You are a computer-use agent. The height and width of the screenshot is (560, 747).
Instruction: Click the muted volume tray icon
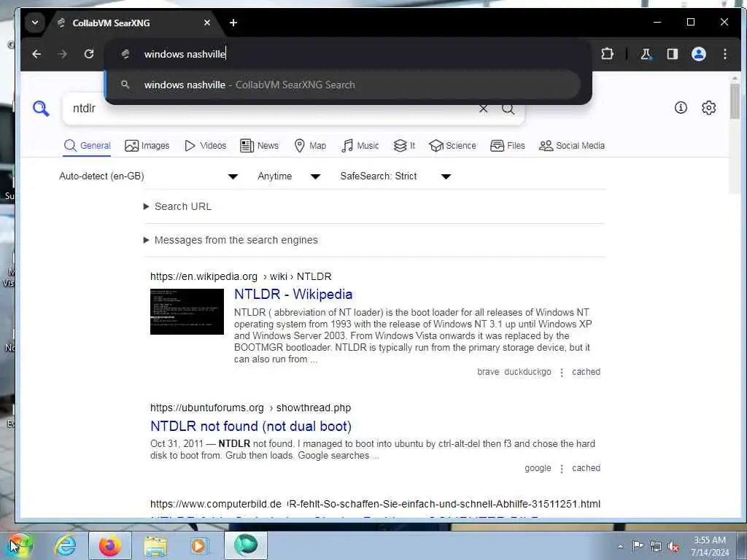coord(673,547)
